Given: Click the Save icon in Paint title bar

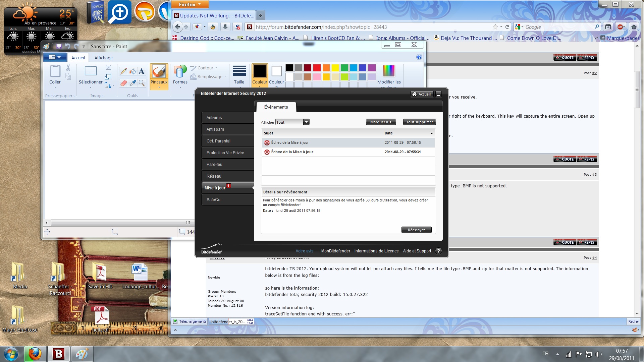Looking at the screenshot, I should [x=59, y=46].
